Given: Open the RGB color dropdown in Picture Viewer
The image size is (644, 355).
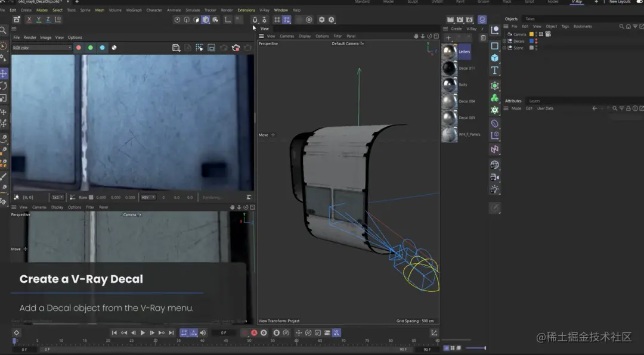Looking at the screenshot, I should click(x=41, y=48).
